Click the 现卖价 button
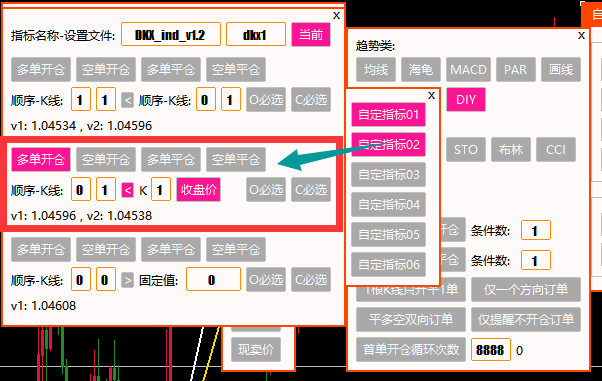The height and width of the screenshot is (381, 602). 256,349
